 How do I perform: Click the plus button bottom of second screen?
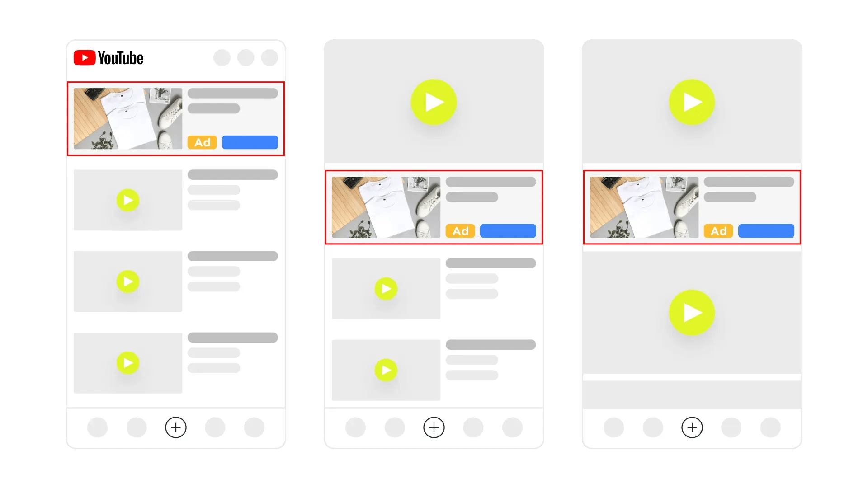tap(434, 427)
